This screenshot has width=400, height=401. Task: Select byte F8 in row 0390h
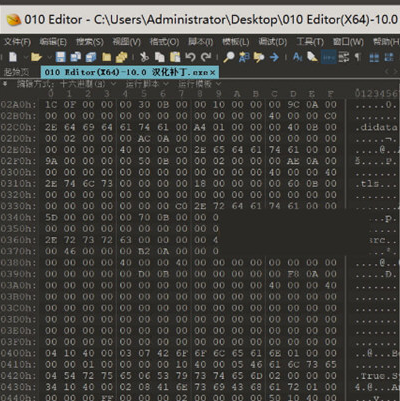293,274
